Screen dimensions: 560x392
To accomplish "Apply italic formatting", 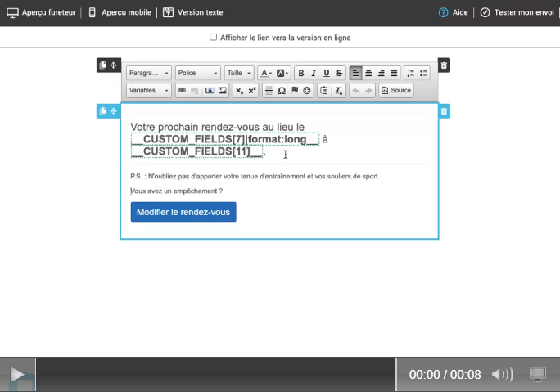I will [x=314, y=73].
